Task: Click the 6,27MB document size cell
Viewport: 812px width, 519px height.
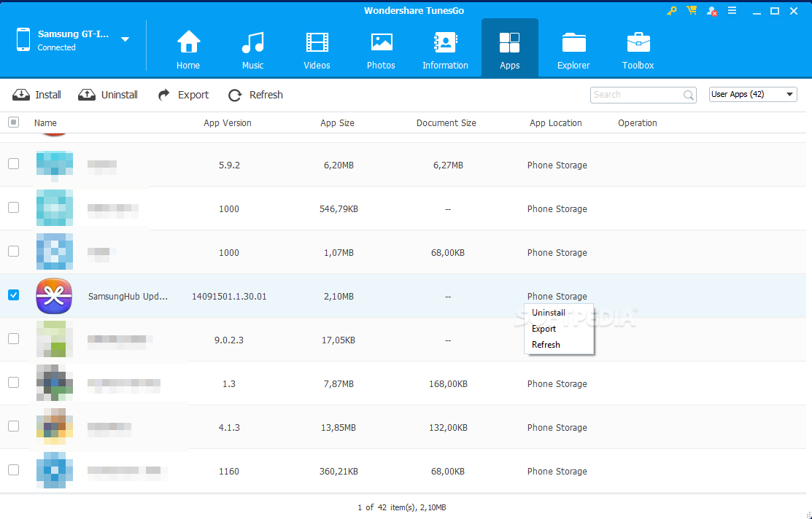Action: [x=448, y=165]
